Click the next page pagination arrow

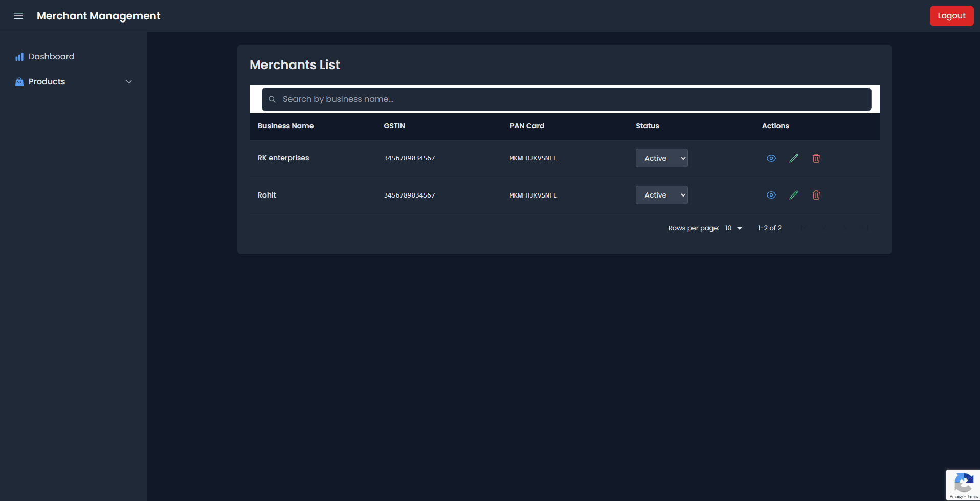[845, 228]
